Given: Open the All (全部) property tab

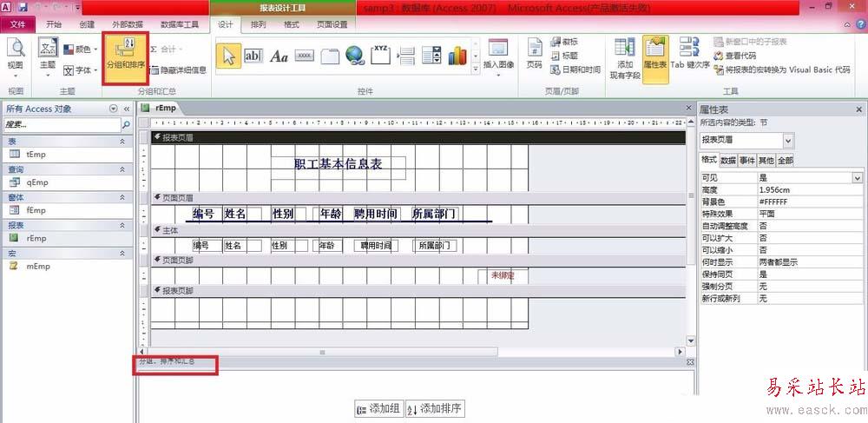Looking at the screenshot, I should click(x=785, y=161).
